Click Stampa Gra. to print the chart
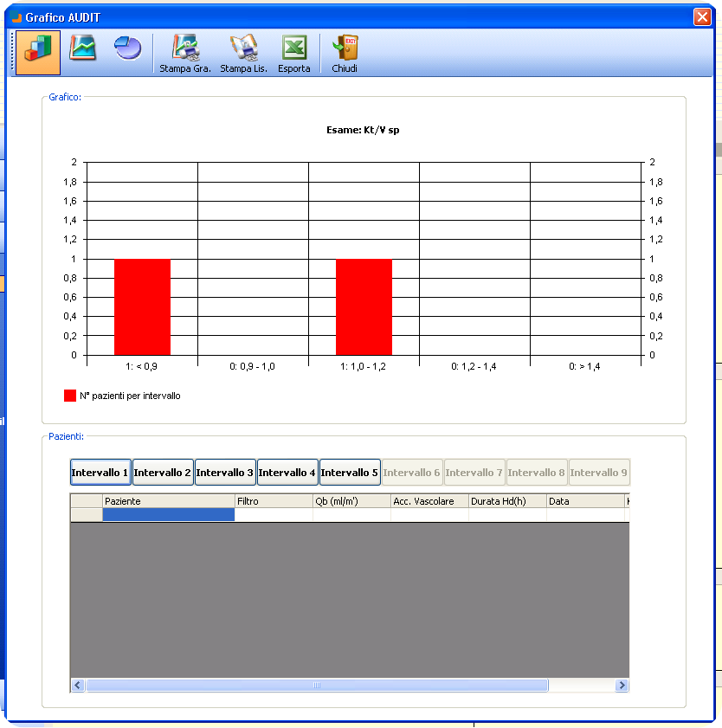 (184, 54)
